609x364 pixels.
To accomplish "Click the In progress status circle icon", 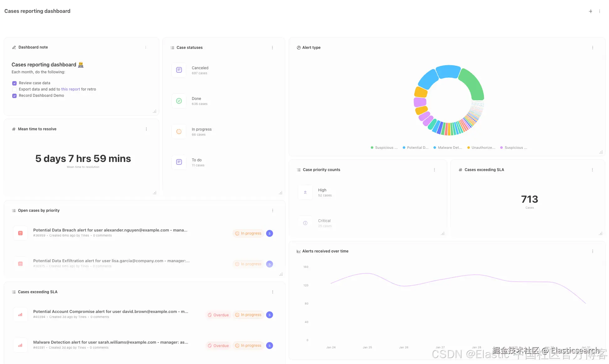I will point(179,132).
